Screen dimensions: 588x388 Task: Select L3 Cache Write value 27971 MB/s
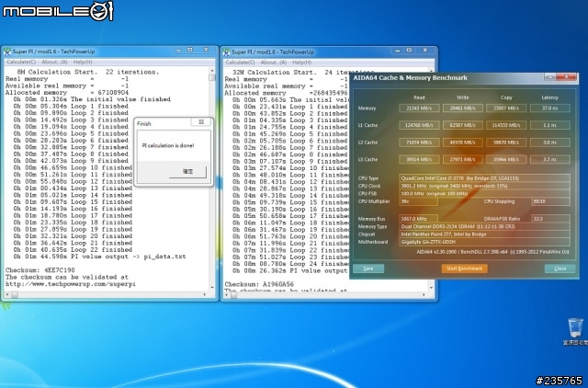462,159
